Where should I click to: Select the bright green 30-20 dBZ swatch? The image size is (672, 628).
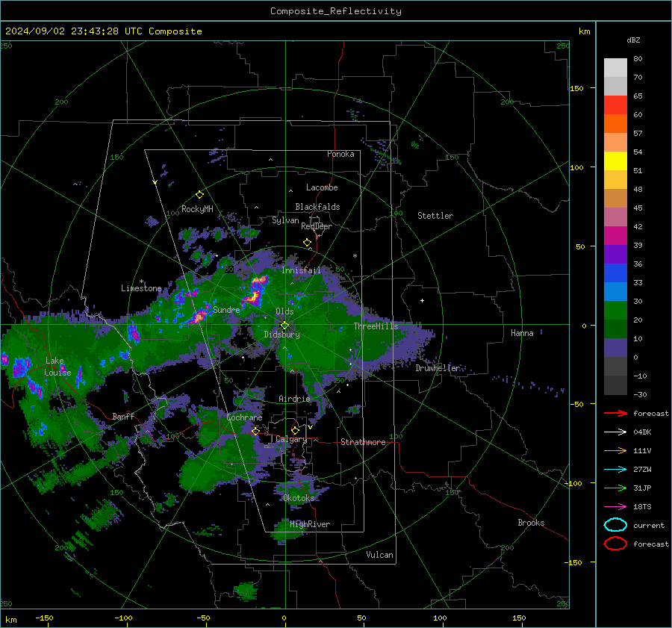click(615, 310)
